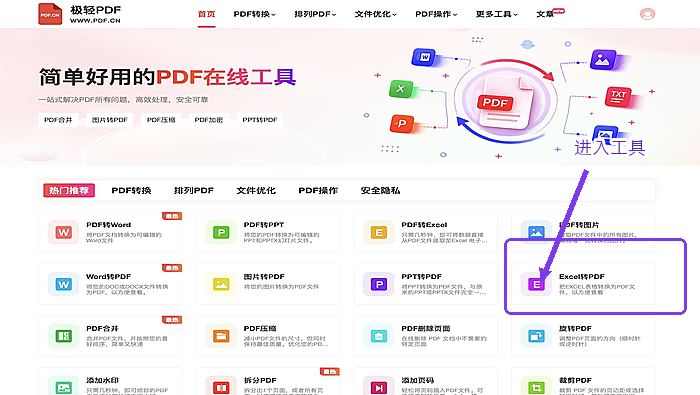Switch to the 文件优化 category tab

256,191
